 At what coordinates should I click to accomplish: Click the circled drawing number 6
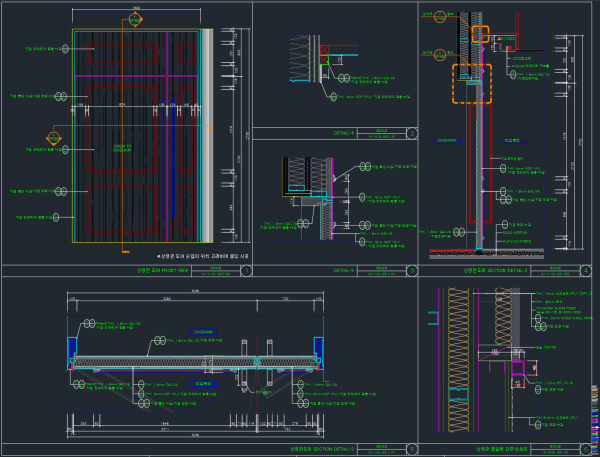586,449
